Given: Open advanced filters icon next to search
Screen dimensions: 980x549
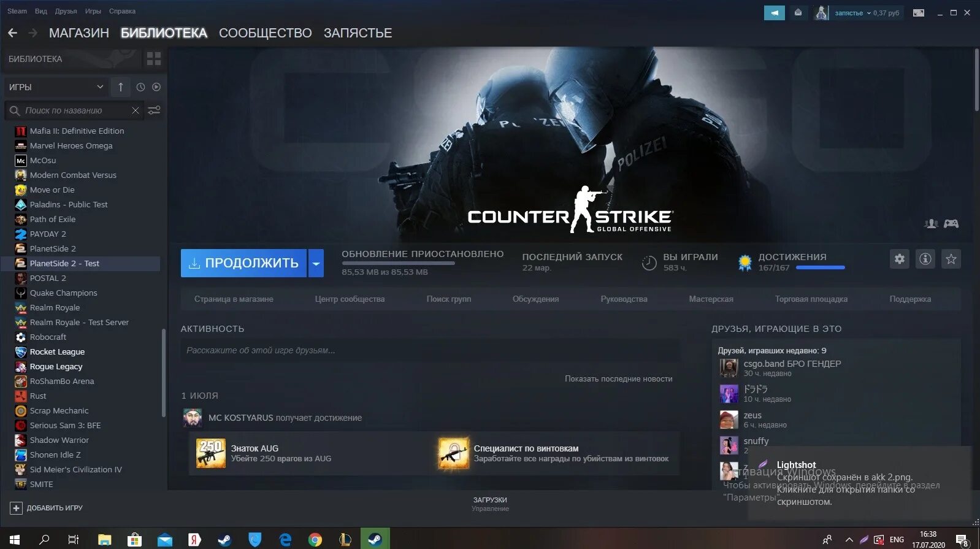Looking at the screenshot, I should coord(154,110).
